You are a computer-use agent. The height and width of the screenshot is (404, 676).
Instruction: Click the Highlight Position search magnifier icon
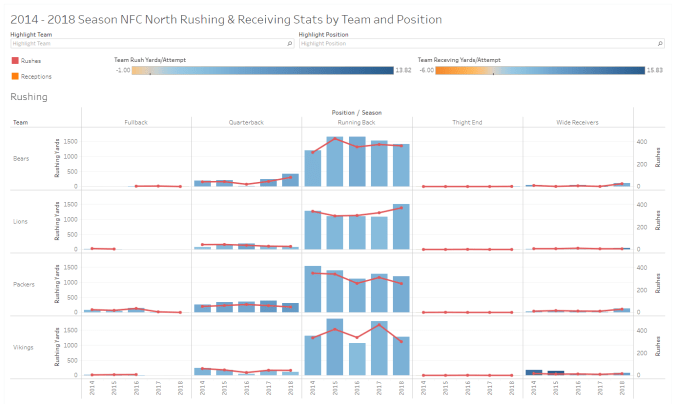660,44
